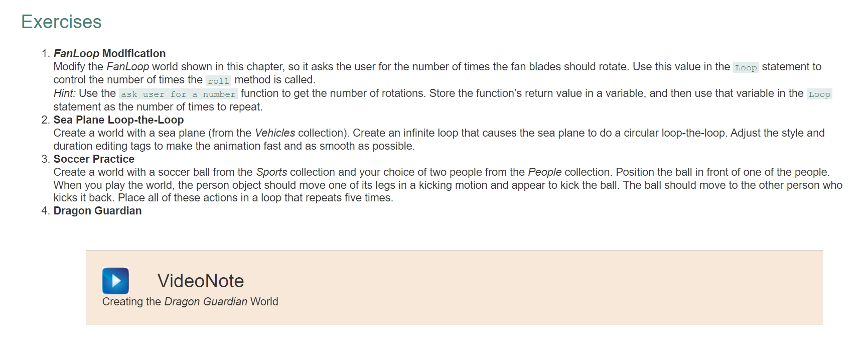Click the italic FanLoop word in exercise text

[127, 66]
